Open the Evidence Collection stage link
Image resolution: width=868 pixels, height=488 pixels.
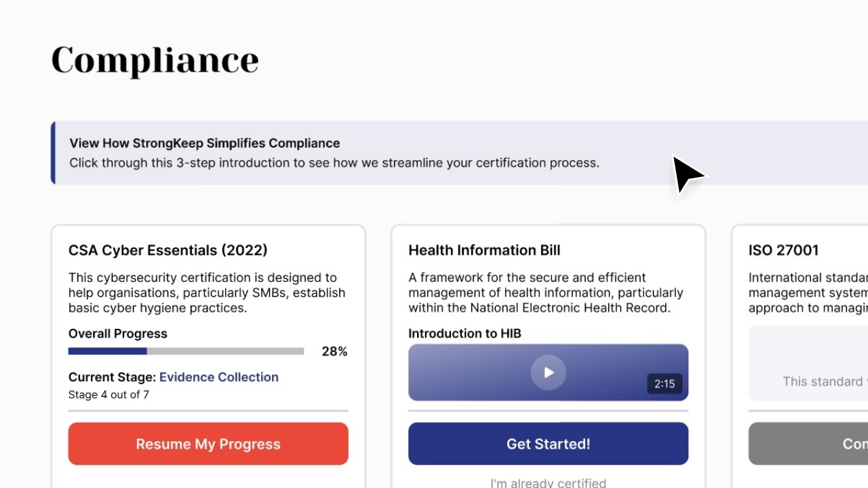click(x=218, y=377)
